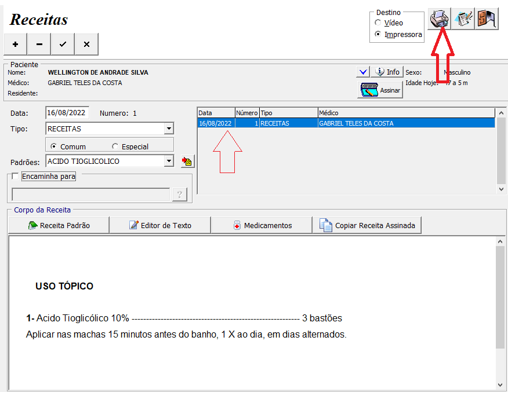Expand the Tipo dropdown

[x=169, y=128]
